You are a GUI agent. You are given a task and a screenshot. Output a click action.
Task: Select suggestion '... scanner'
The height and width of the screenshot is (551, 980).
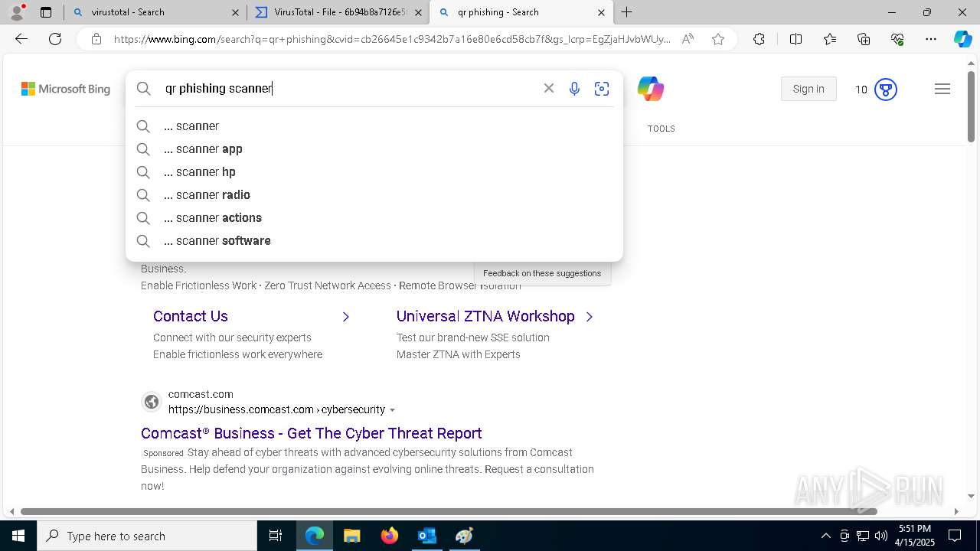coord(374,126)
